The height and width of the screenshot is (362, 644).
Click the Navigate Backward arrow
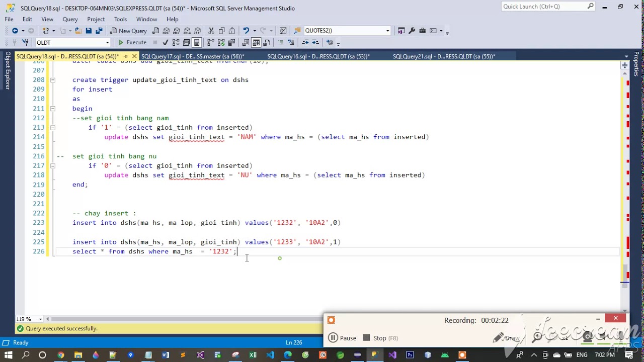pos(15,31)
